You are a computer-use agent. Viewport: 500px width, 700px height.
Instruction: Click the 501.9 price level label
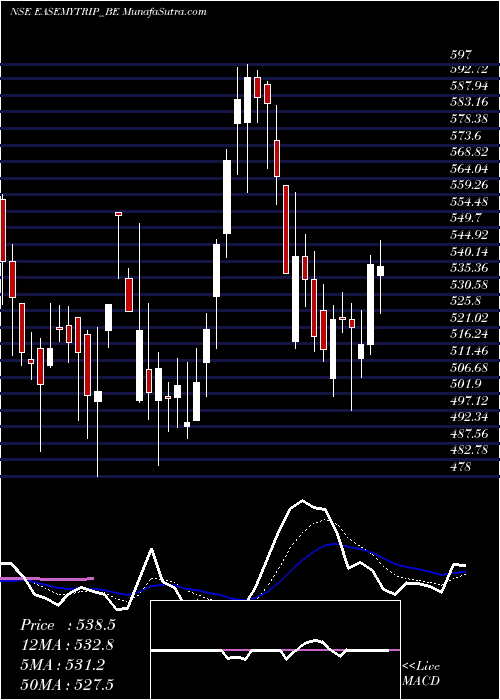(465, 383)
